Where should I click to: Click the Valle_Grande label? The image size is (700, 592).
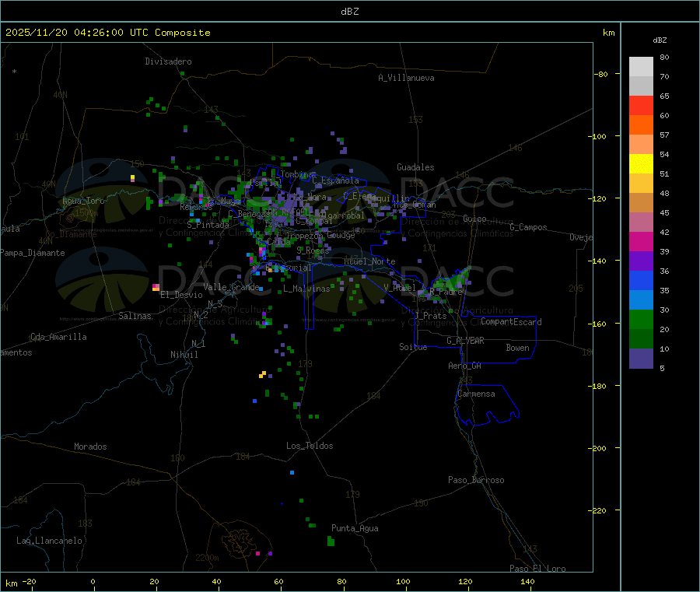[x=231, y=287]
